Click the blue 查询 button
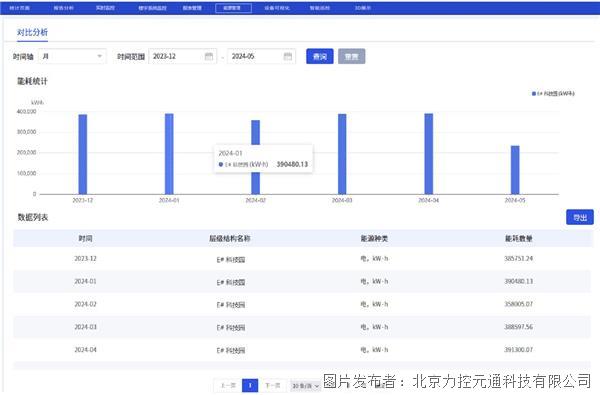Viewport: 600px width, 395px height. 320,57
